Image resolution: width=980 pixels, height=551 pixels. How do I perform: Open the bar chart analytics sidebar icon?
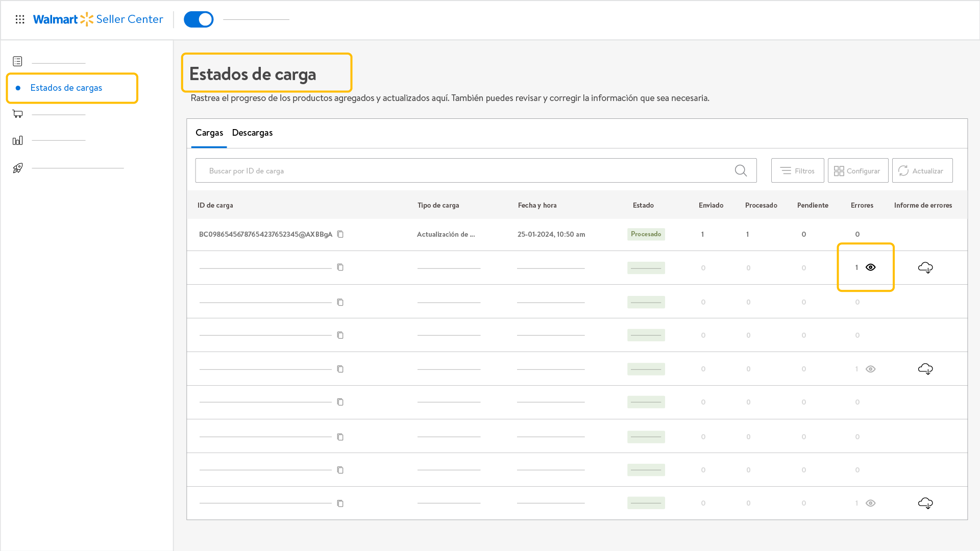coord(18,140)
